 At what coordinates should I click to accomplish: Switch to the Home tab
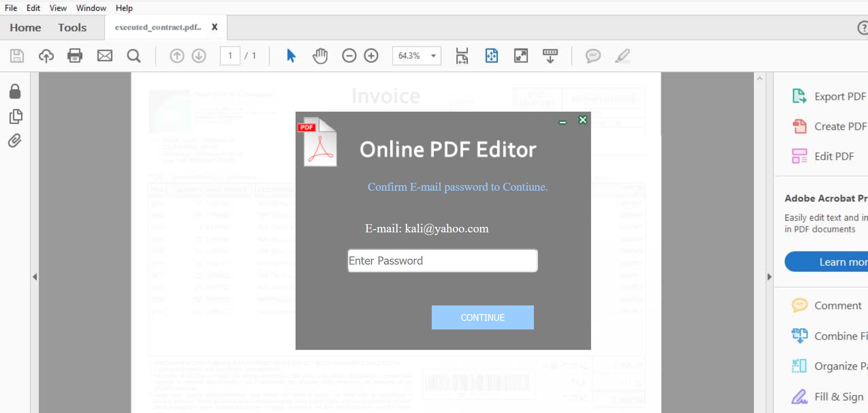(25, 28)
